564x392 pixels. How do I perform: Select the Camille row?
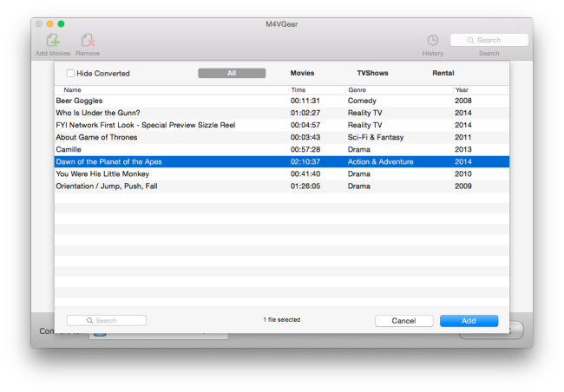tap(282, 150)
